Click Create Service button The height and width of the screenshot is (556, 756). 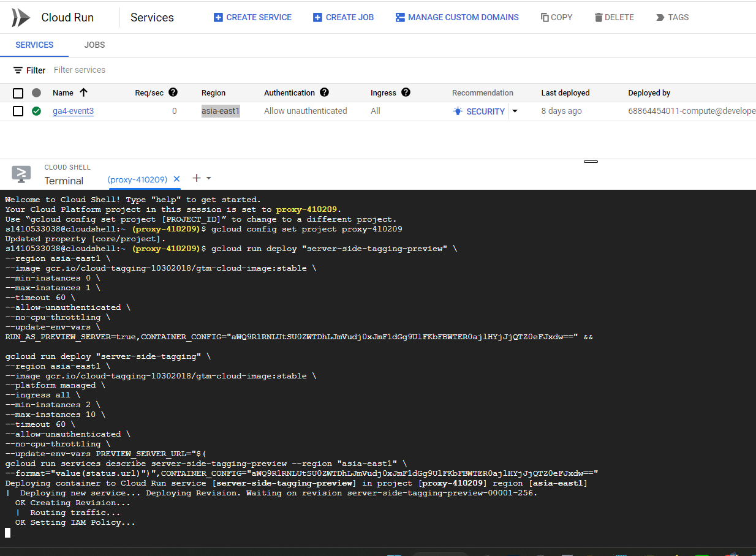coord(252,17)
